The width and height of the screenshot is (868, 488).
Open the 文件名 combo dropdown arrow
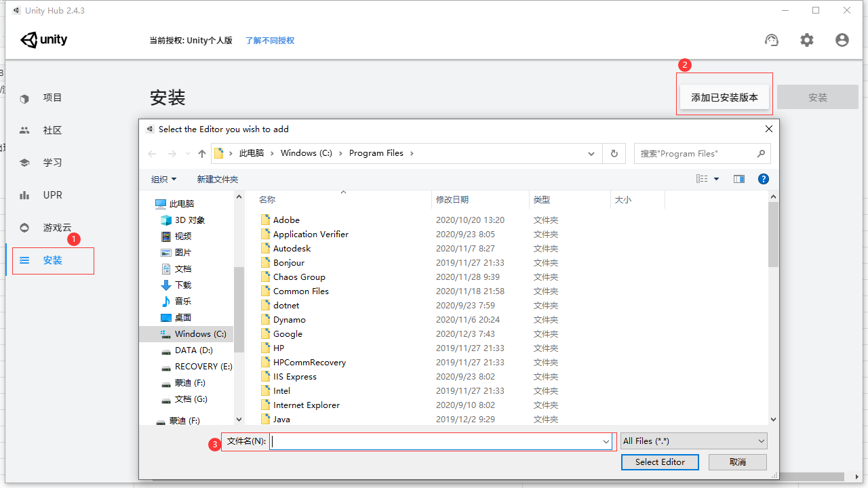pyautogui.click(x=606, y=441)
